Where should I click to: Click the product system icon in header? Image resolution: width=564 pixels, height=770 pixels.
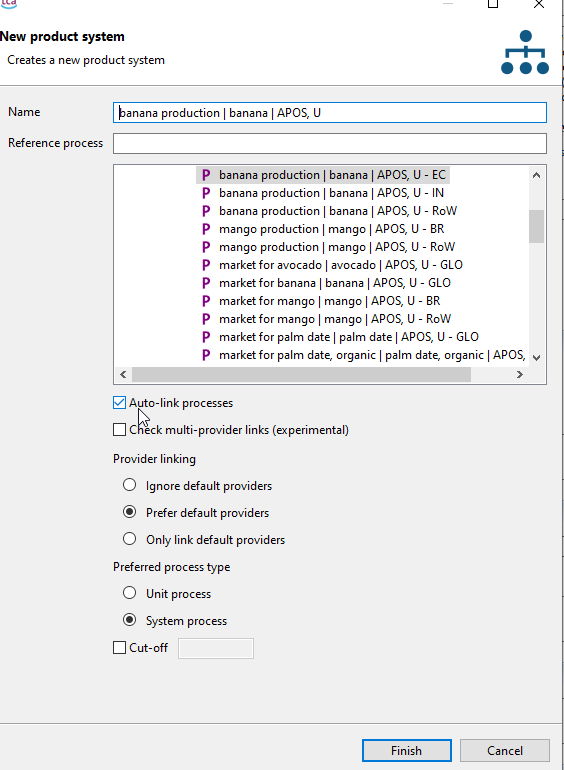pyautogui.click(x=525, y=52)
